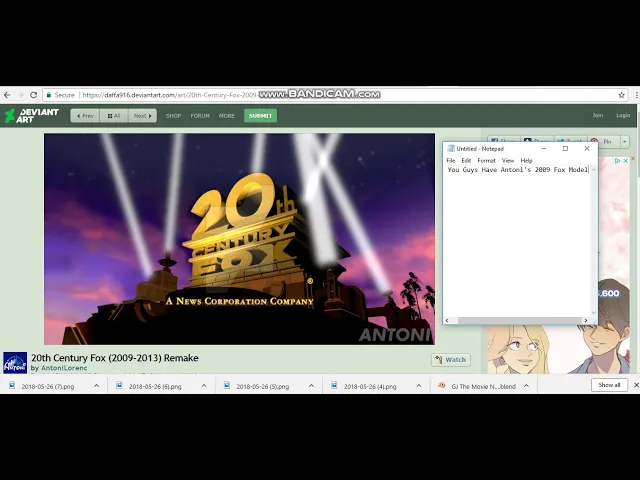Click the 20th Century Fox artwork image
This screenshot has height=480, width=640.
[x=239, y=239]
